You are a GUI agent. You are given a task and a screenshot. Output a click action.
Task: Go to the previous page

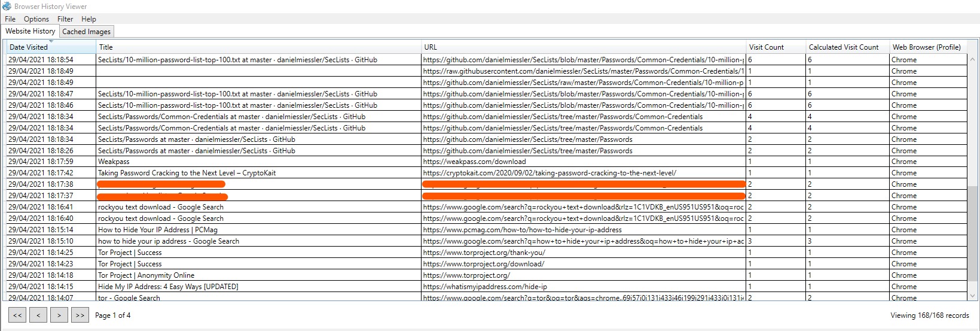click(x=38, y=315)
